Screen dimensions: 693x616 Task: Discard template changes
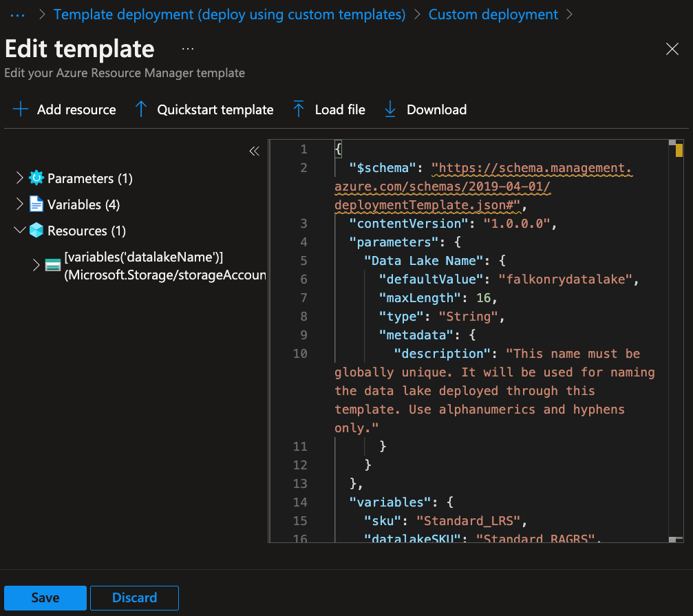pyautogui.click(x=134, y=598)
